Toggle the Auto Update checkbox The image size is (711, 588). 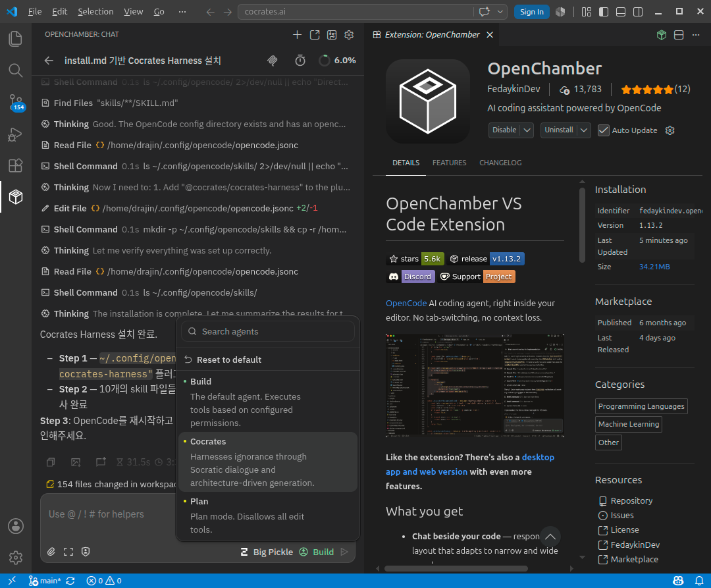(603, 130)
